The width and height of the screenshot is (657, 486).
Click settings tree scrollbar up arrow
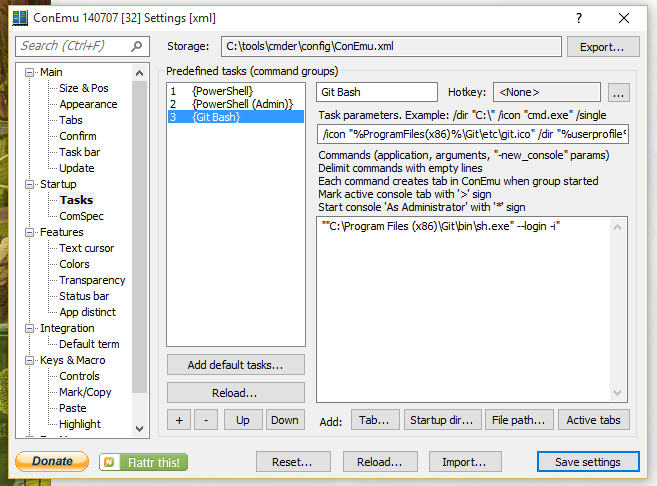[x=140, y=73]
